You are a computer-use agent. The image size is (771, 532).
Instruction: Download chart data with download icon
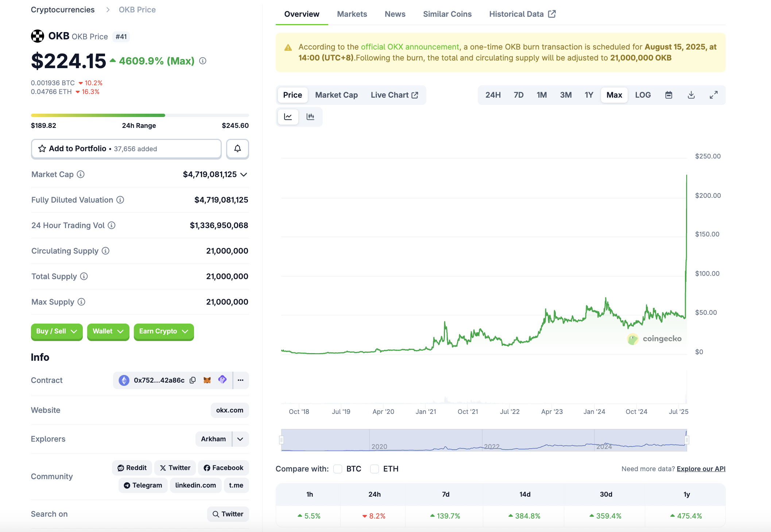tap(691, 95)
